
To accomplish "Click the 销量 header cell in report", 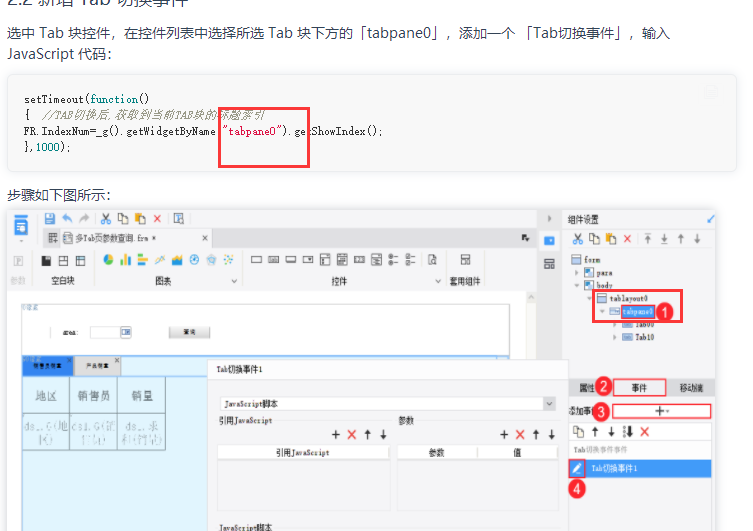I will pyautogui.click(x=142, y=396).
